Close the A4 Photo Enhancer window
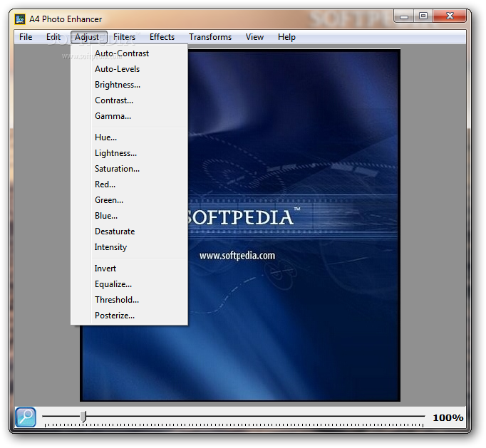 [450, 16]
